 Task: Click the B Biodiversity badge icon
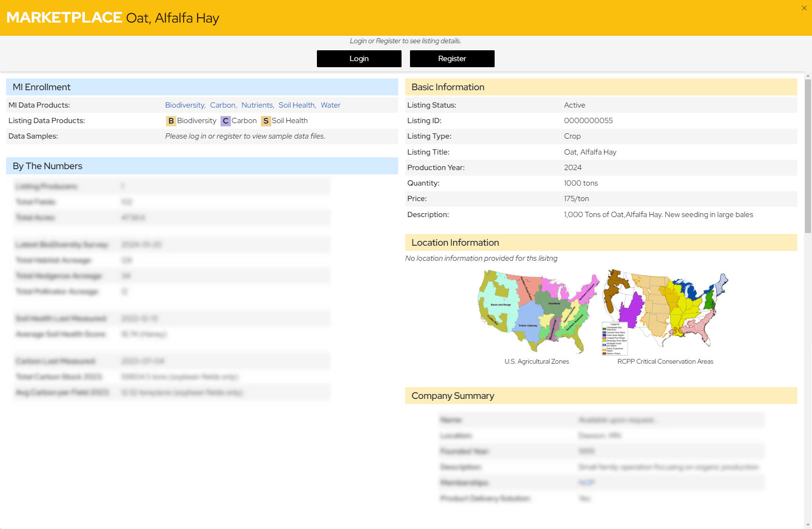pos(171,121)
